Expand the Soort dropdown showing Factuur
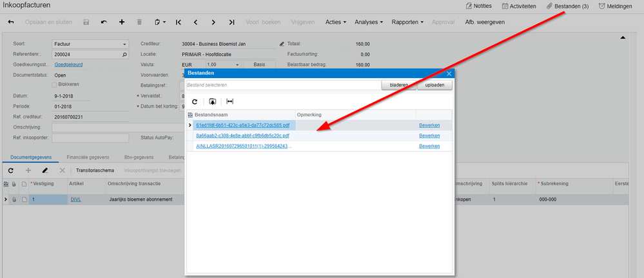This screenshot has width=644, height=278. [124, 45]
